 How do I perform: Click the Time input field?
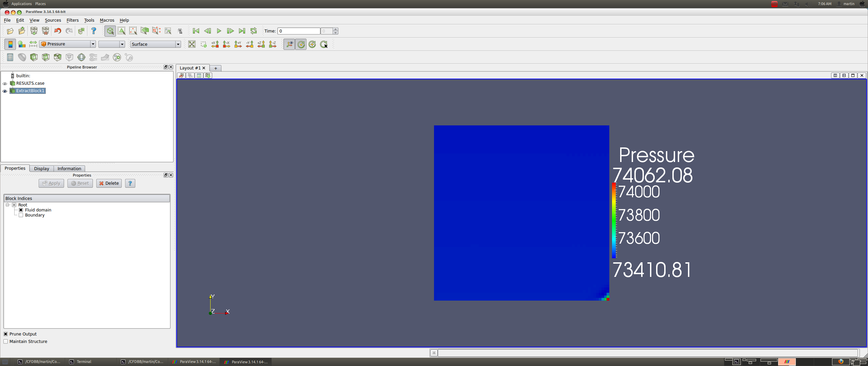point(298,31)
